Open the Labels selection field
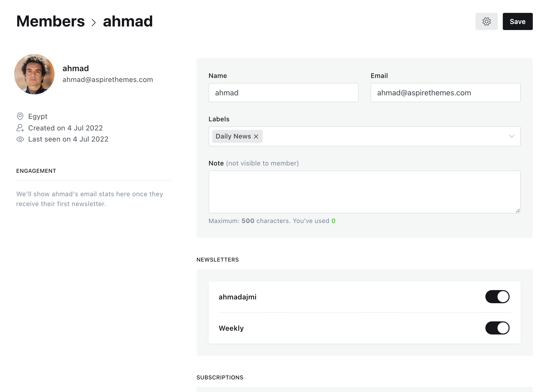 [378, 136]
